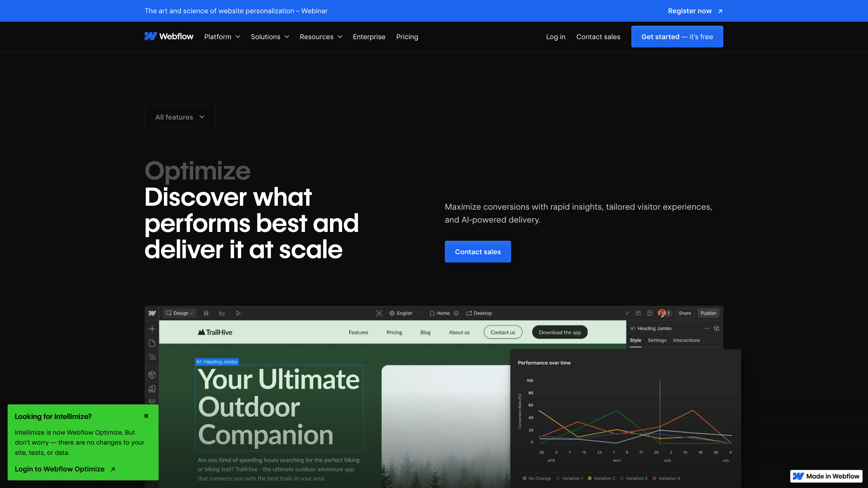Open the Pages panel icon
Screen dimensions: 868x488
[152, 343]
